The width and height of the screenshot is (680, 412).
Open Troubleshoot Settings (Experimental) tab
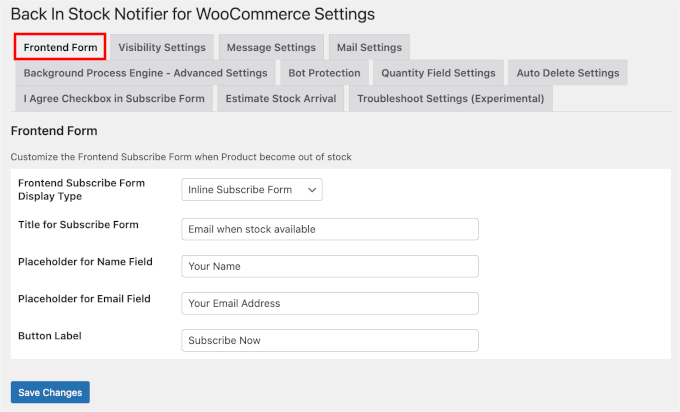(x=451, y=98)
